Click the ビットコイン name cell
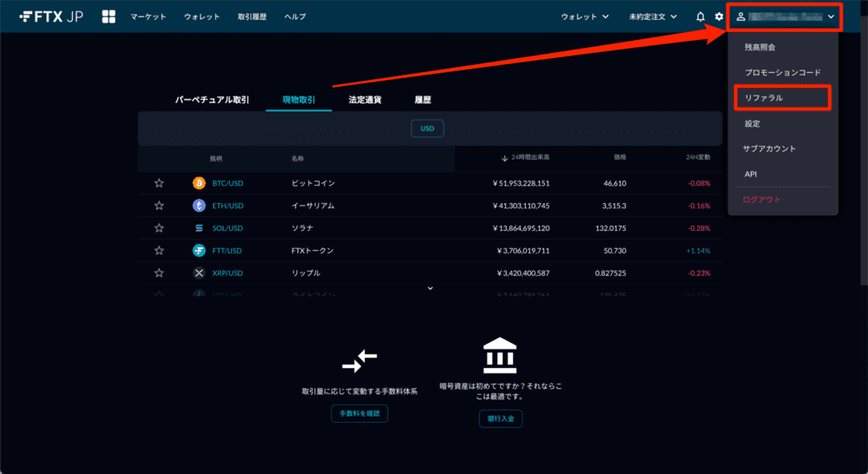The width and height of the screenshot is (868, 474). [313, 183]
